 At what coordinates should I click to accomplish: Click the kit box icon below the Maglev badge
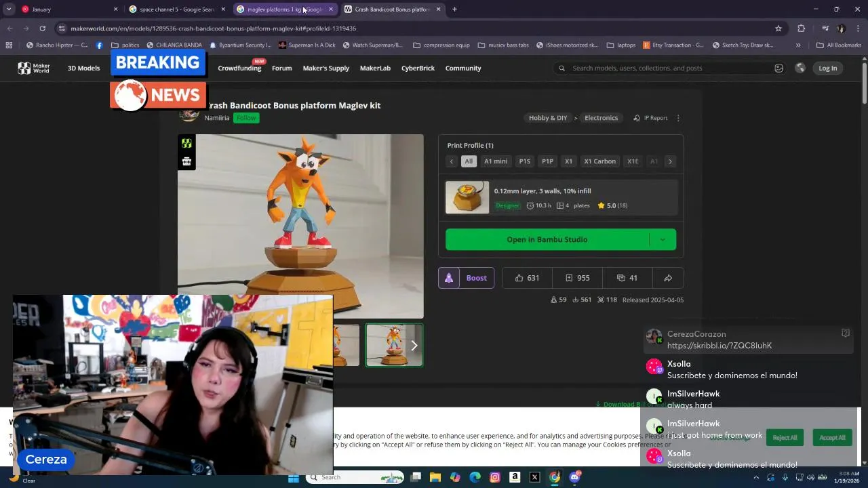click(x=186, y=161)
